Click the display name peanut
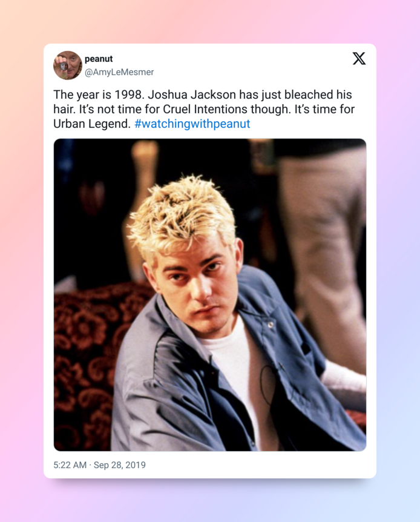Viewport: 420px width, 522px height. point(99,59)
